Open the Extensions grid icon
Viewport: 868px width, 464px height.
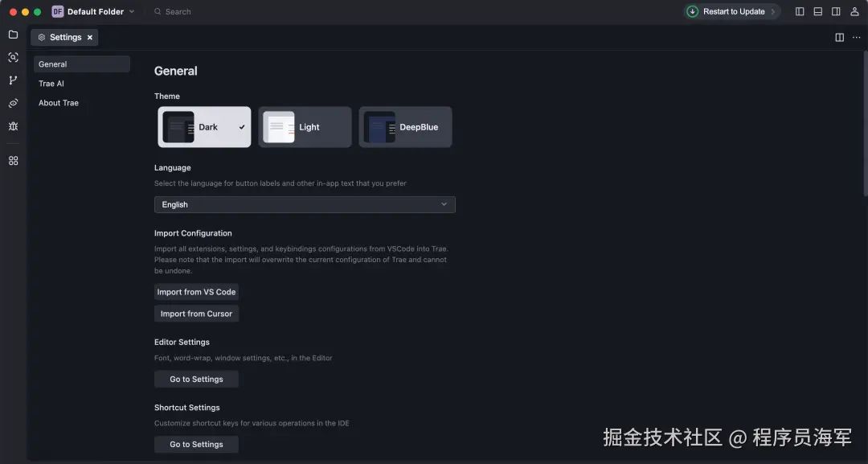point(14,161)
